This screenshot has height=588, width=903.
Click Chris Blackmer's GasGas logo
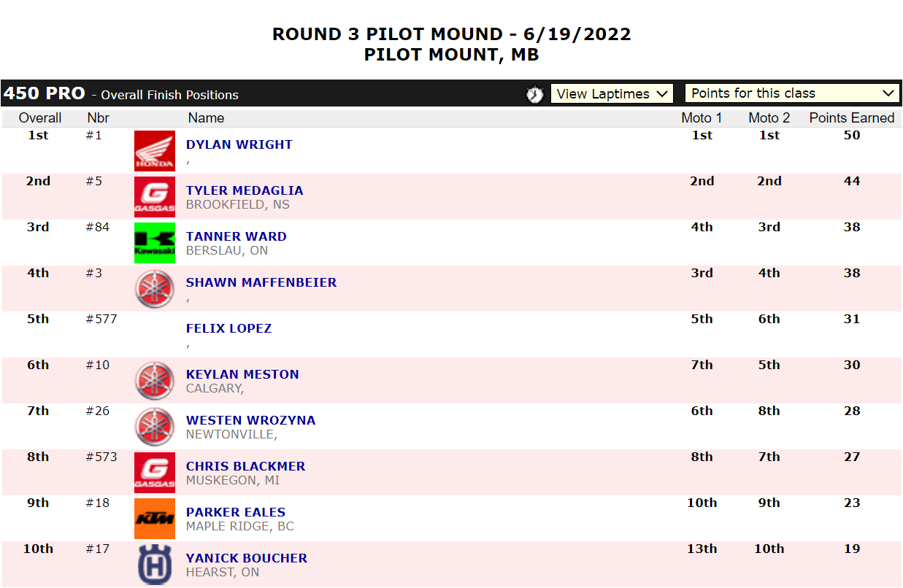tap(155, 473)
